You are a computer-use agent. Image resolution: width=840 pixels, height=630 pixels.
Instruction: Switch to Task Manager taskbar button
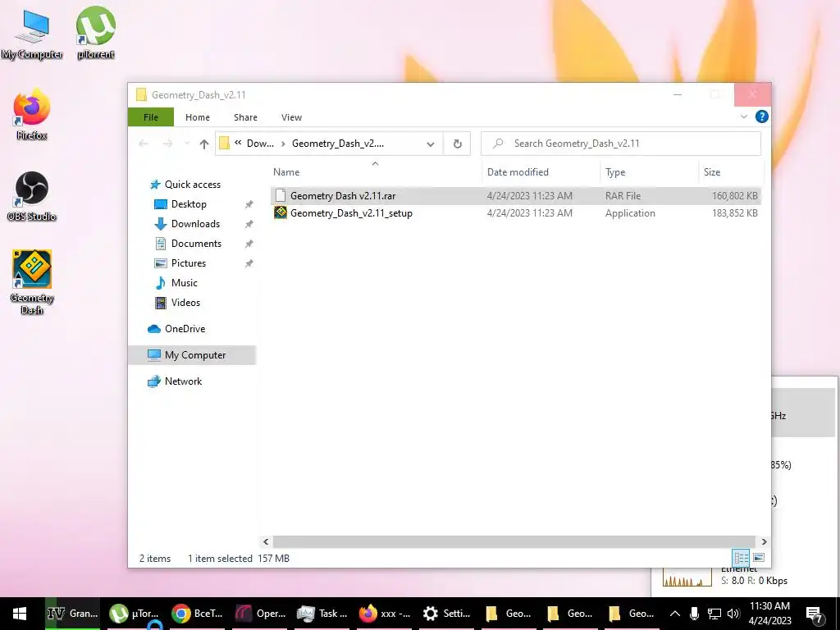coord(322,614)
